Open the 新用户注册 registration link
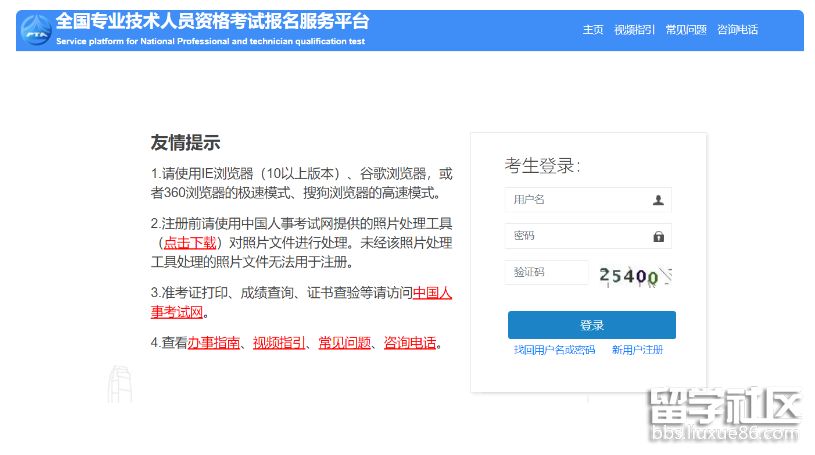 637,350
